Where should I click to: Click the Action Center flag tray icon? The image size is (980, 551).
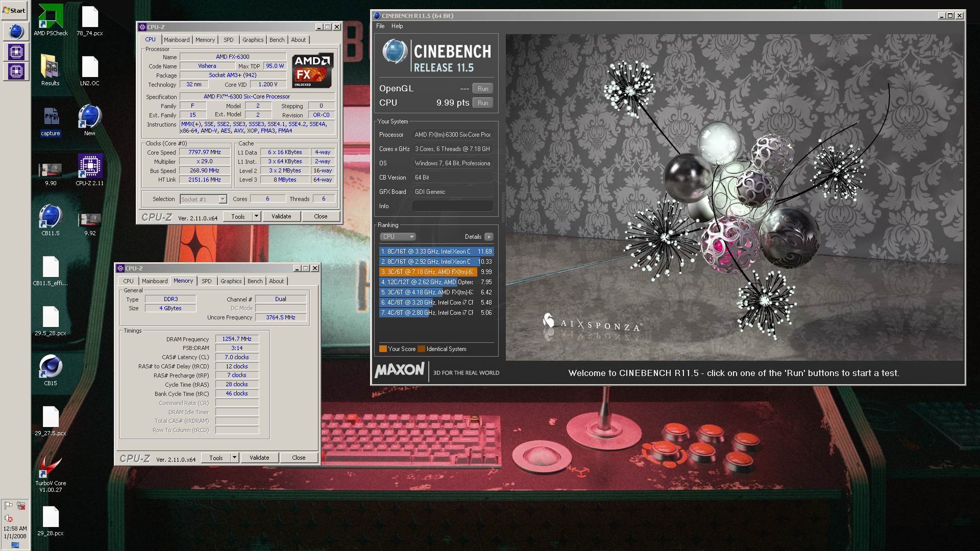coord(9,506)
